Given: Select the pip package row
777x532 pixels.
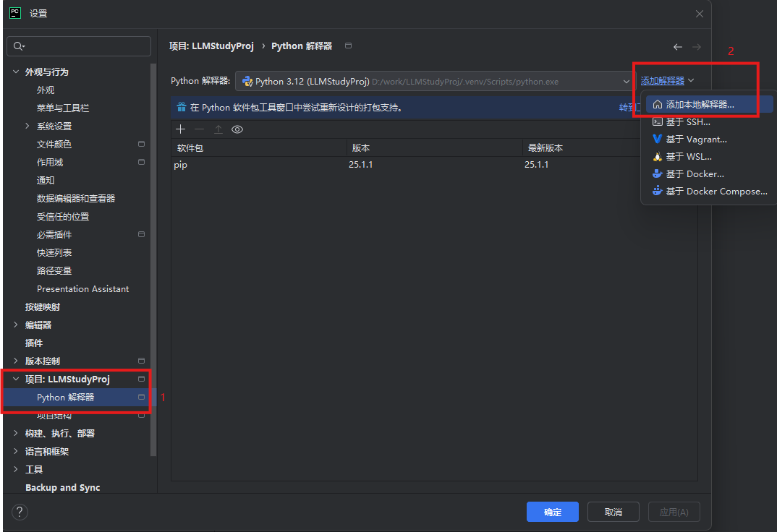Looking at the screenshot, I should pyautogui.click(x=434, y=165).
